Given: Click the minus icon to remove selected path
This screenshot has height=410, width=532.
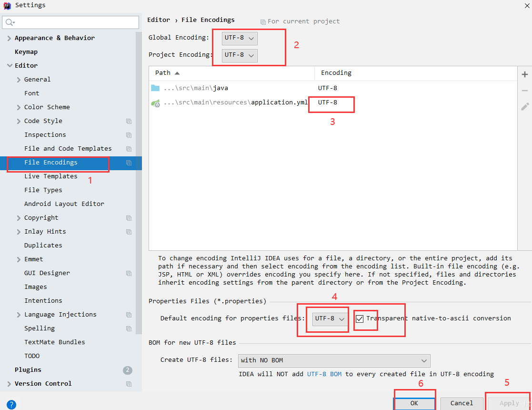Looking at the screenshot, I should pyautogui.click(x=525, y=90).
